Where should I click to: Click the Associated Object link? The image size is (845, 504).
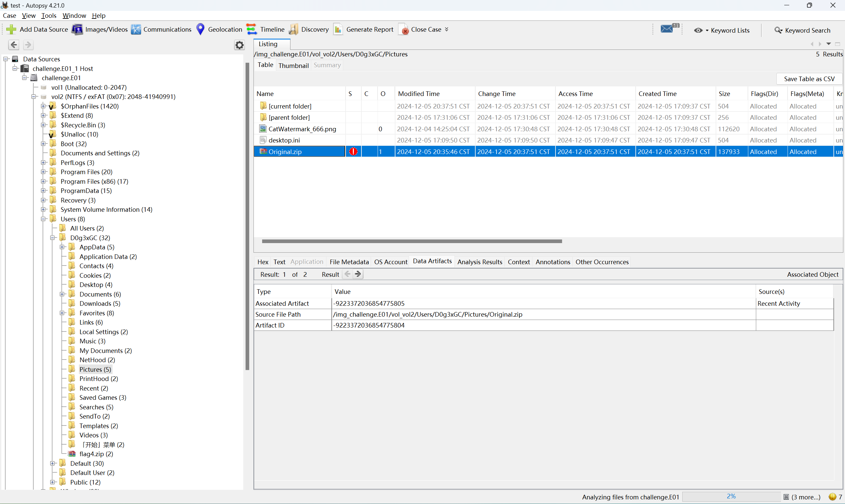[813, 274]
